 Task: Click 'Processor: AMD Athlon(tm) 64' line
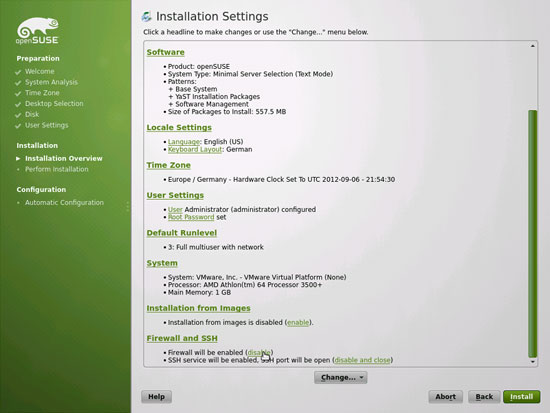pyautogui.click(x=245, y=285)
